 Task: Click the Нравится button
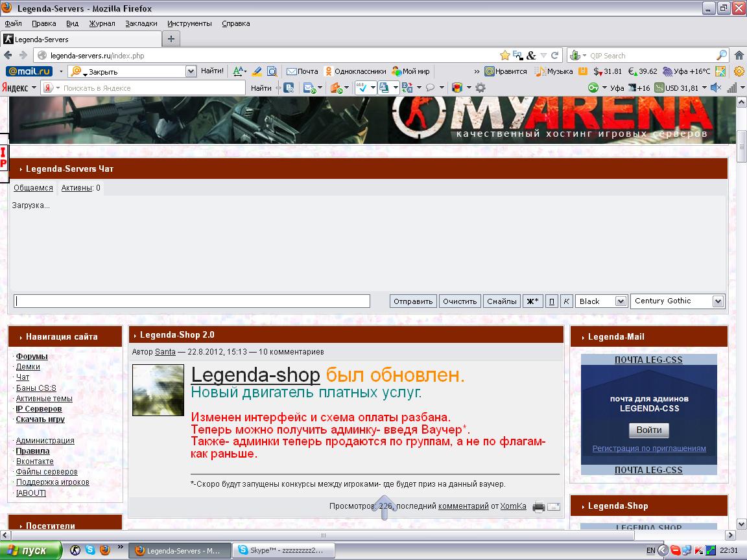pos(506,71)
